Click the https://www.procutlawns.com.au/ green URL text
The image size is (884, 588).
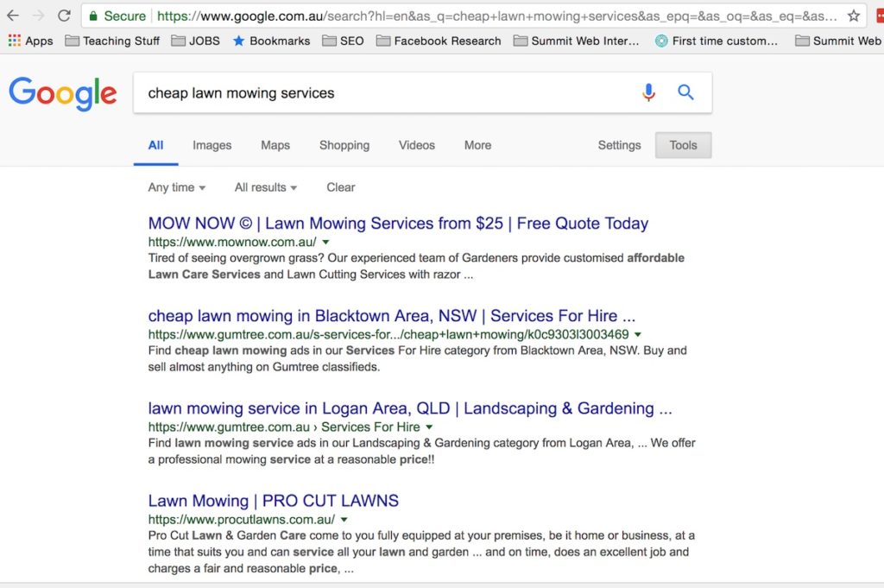coord(242,520)
